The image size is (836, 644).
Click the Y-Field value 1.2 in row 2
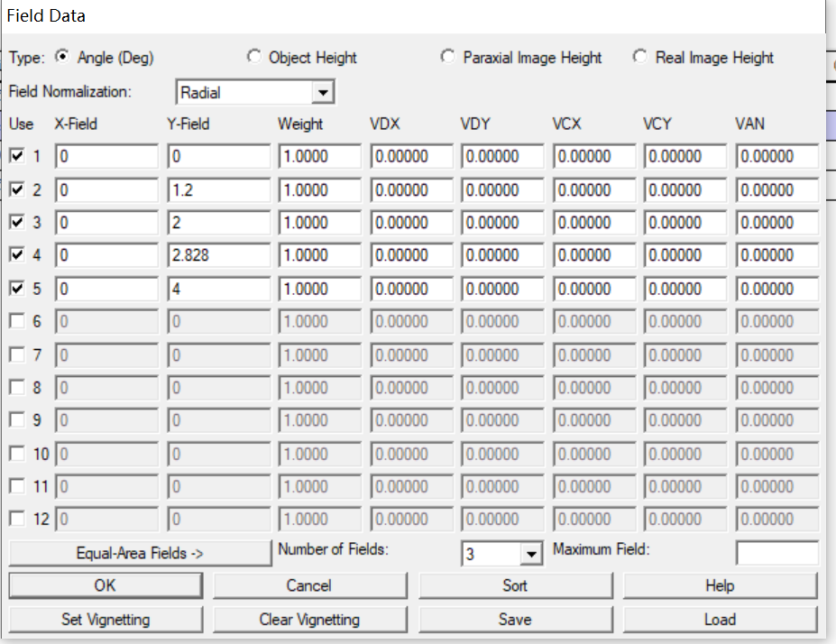pyautogui.click(x=218, y=189)
